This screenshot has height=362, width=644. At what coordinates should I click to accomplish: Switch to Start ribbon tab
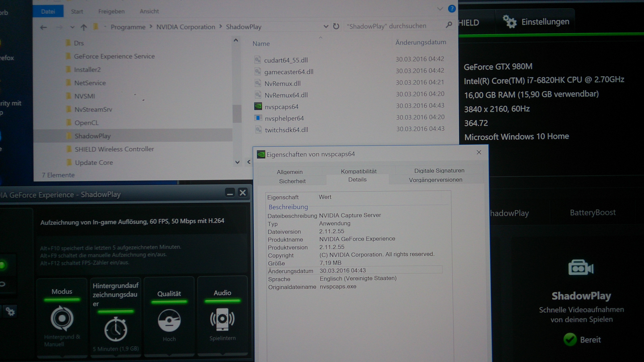(x=77, y=11)
